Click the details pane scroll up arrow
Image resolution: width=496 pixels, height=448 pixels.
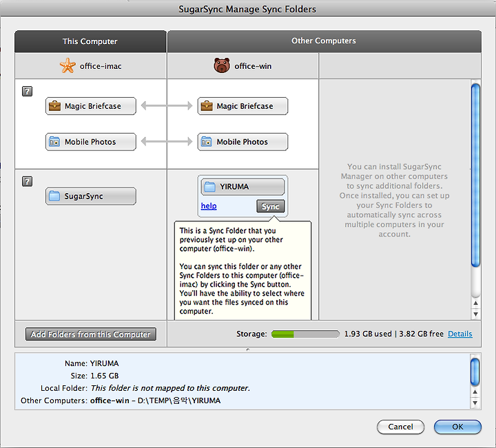[x=475, y=392]
